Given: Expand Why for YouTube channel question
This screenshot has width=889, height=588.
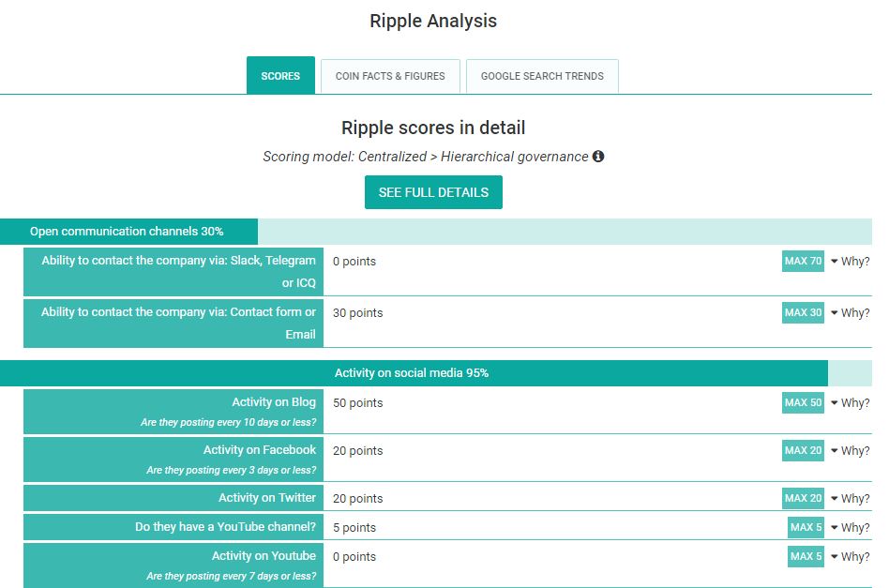Looking at the screenshot, I should [850, 527].
